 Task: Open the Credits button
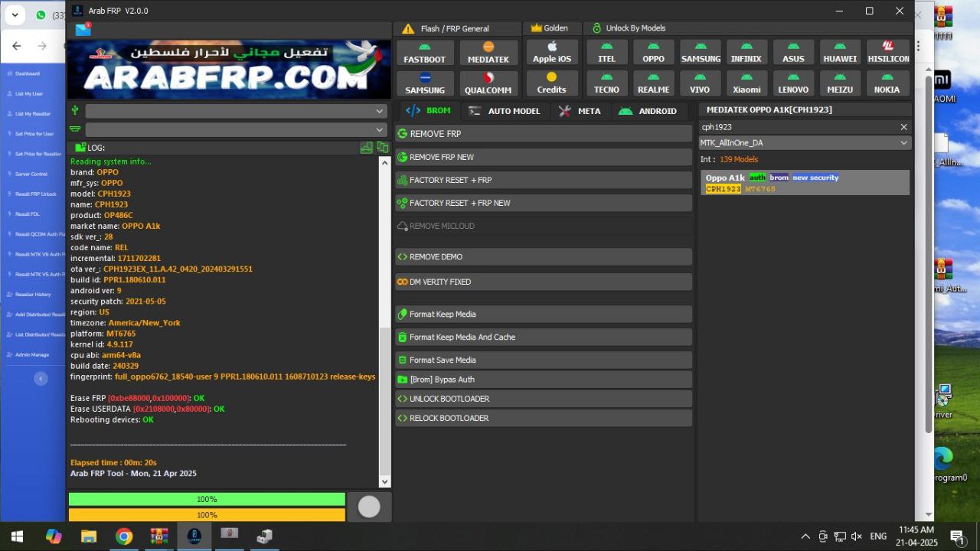coord(551,83)
